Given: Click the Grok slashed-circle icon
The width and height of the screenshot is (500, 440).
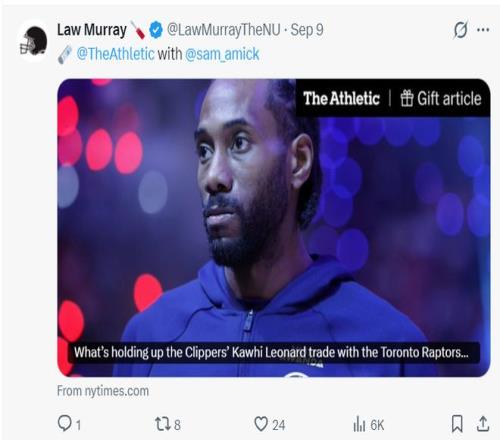Looking at the screenshot, I should tap(461, 30).
